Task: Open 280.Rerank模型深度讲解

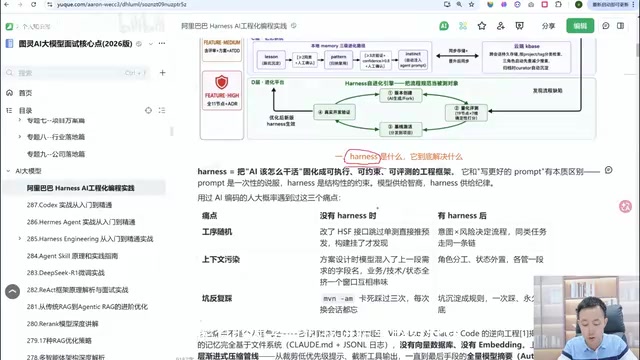Action: click(x=62, y=324)
